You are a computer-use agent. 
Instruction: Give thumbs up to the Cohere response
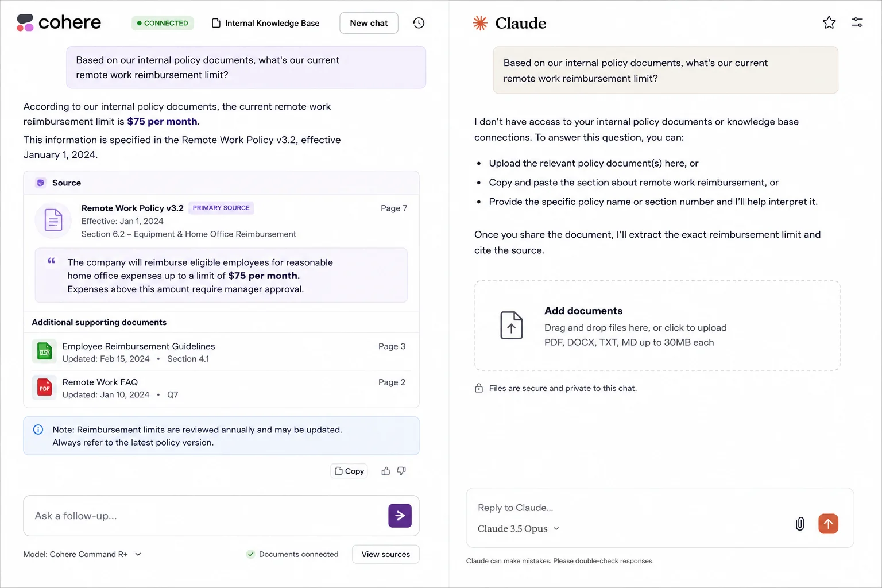(386, 471)
